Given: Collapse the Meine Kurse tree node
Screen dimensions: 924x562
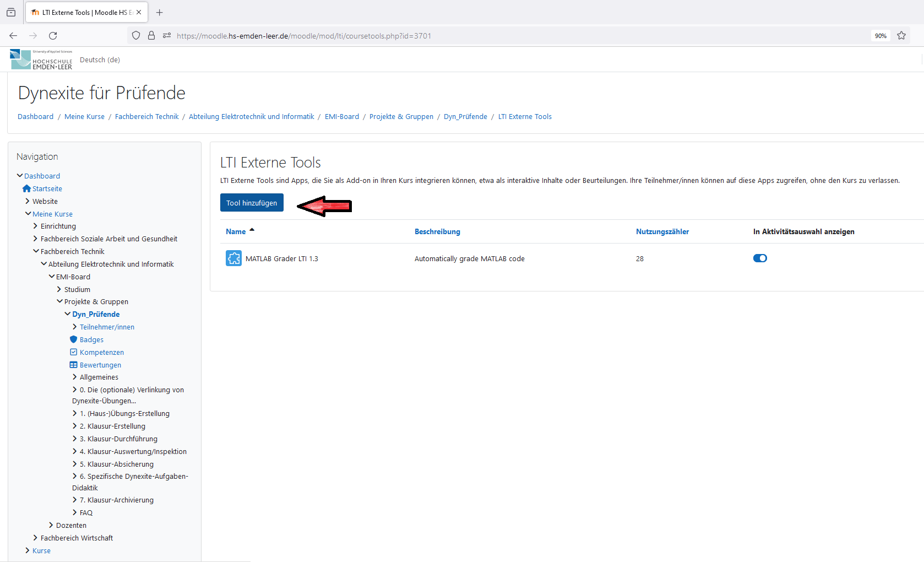Looking at the screenshot, I should (28, 214).
